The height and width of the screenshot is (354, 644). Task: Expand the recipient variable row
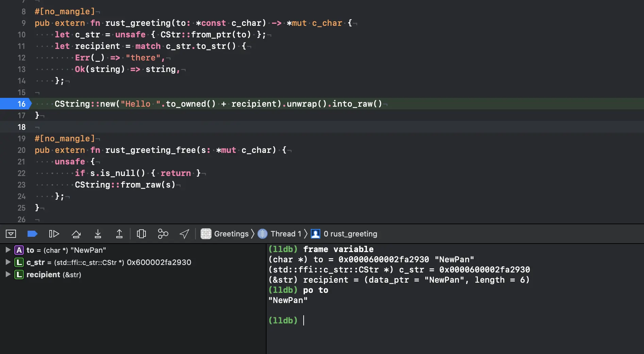(8, 275)
